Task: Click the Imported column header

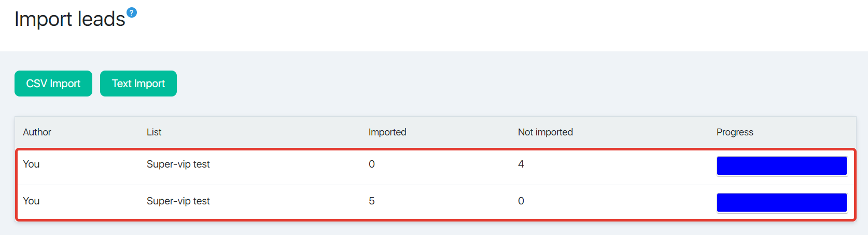Action: pos(387,132)
